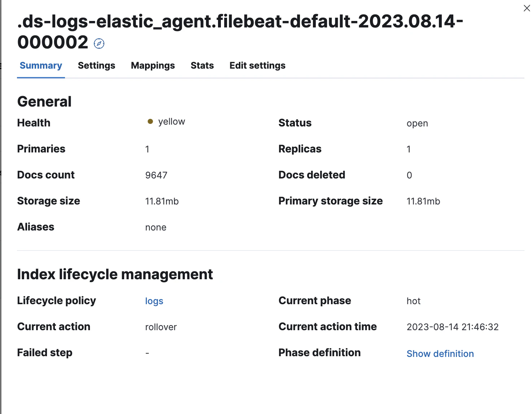This screenshot has width=532, height=414.
Task: Click the Current phase value 'hot'
Action: click(414, 301)
